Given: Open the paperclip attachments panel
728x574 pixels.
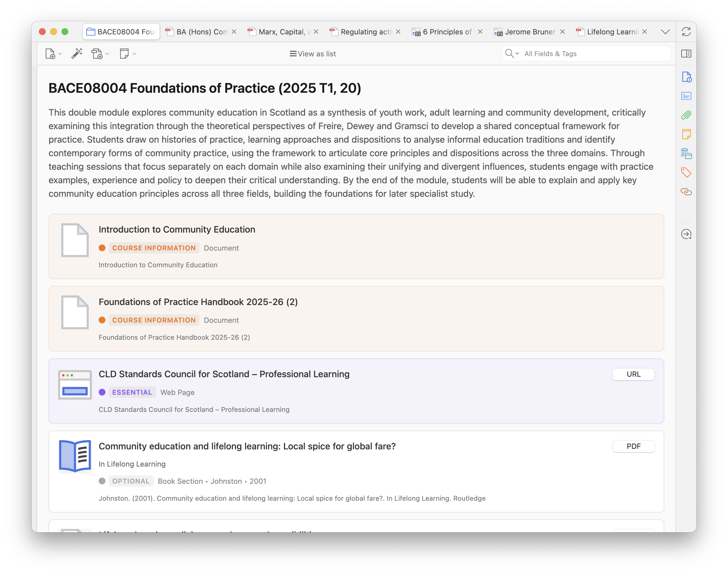Looking at the screenshot, I should [686, 115].
